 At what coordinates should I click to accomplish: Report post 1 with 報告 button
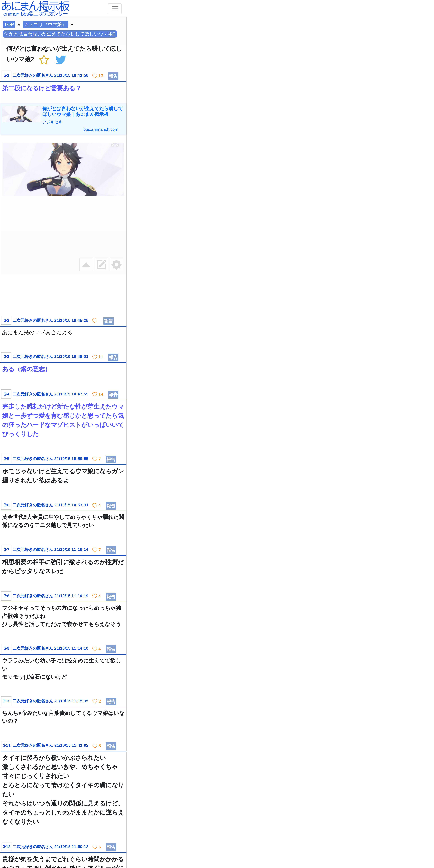(x=113, y=76)
